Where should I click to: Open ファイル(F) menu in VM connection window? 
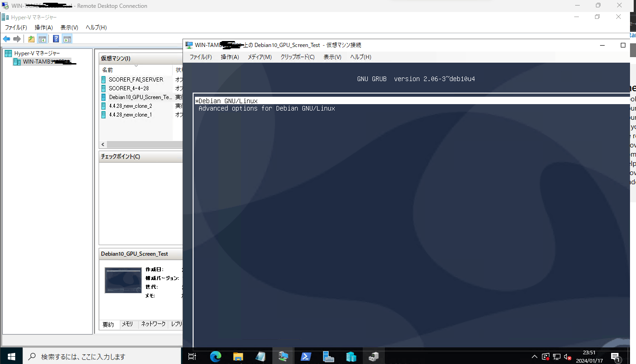[200, 57]
